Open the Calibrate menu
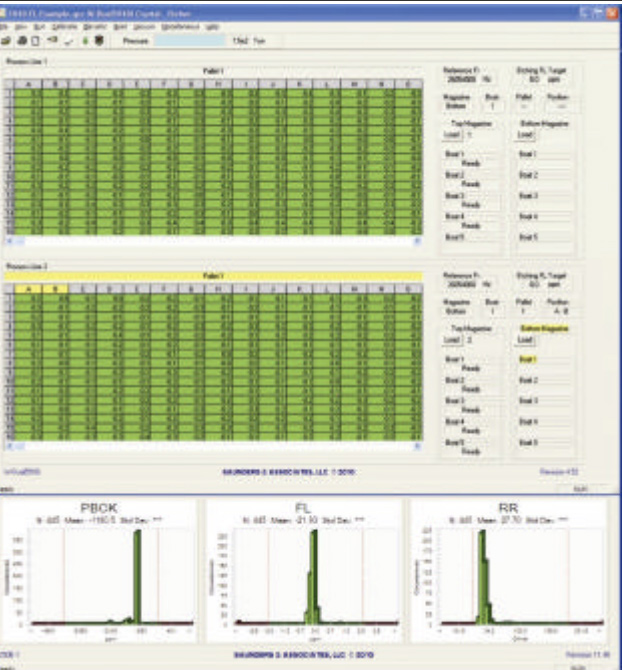 65,26
